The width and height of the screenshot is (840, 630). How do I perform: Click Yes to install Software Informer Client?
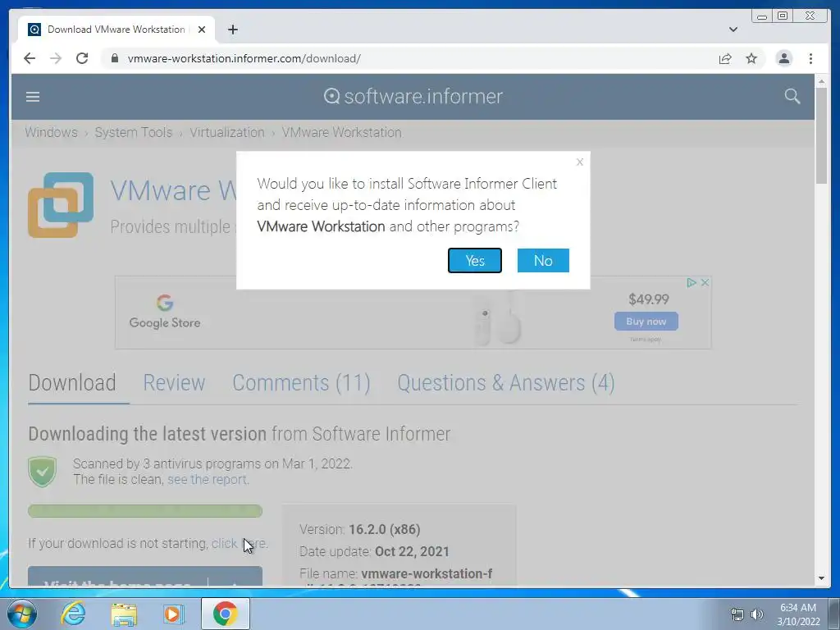[475, 260]
